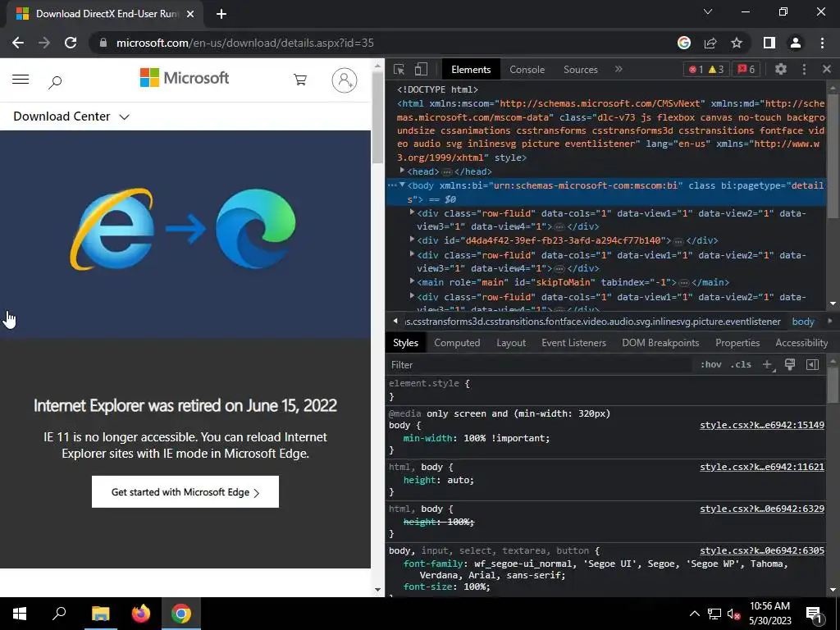Go to the Microsoft logo home

185,78
